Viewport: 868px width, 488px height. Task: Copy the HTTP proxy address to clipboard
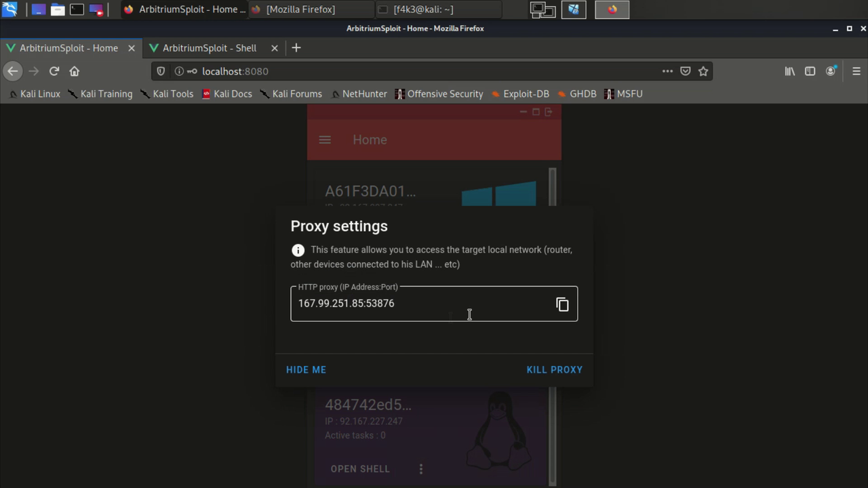point(562,304)
